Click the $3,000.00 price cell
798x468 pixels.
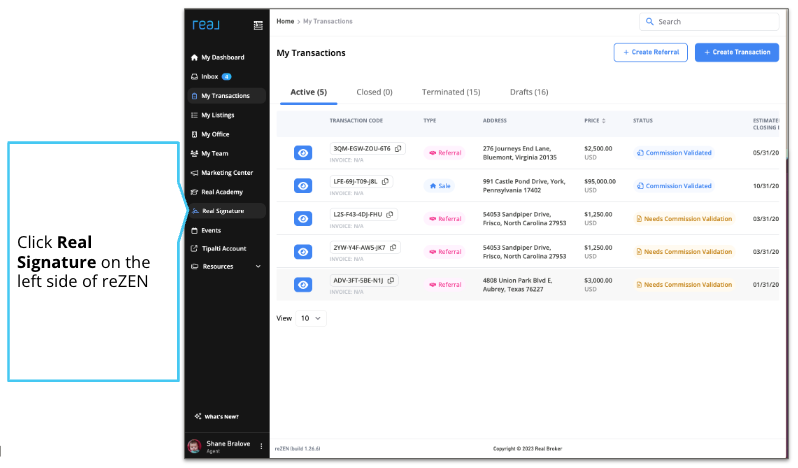[598, 281]
